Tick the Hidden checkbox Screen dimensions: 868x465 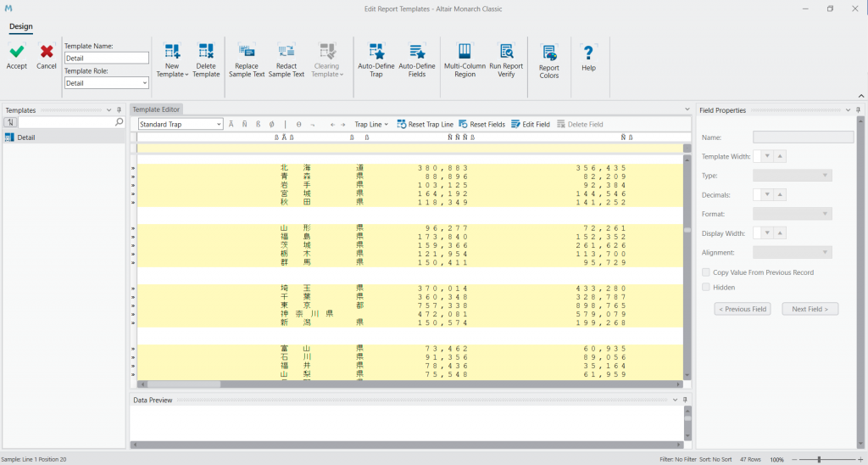point(706,287)
